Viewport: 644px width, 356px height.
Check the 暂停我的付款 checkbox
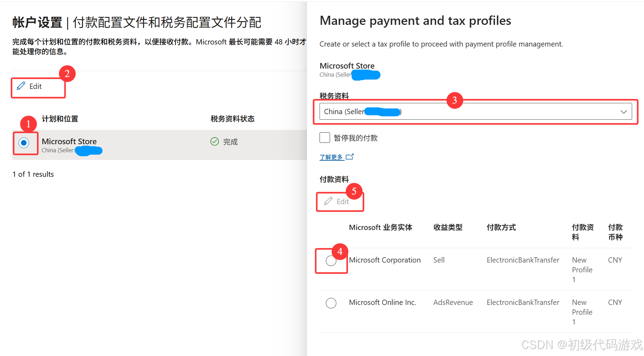[325, 138]
